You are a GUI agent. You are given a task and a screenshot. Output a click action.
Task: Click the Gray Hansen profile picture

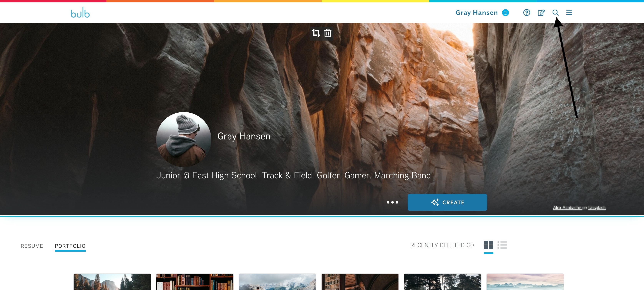point(183,139)
